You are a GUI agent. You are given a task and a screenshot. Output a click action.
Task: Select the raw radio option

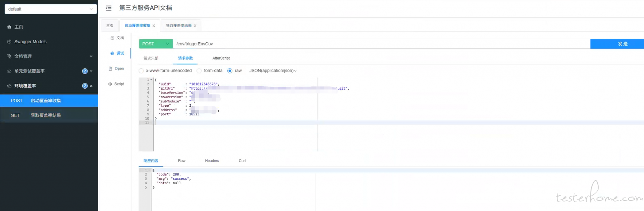point(230,71)
